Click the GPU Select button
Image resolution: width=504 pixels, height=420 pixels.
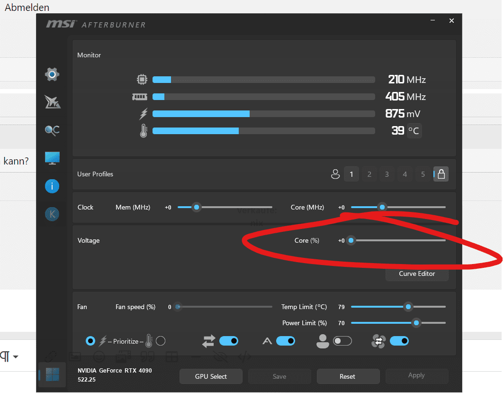(211, 376)
